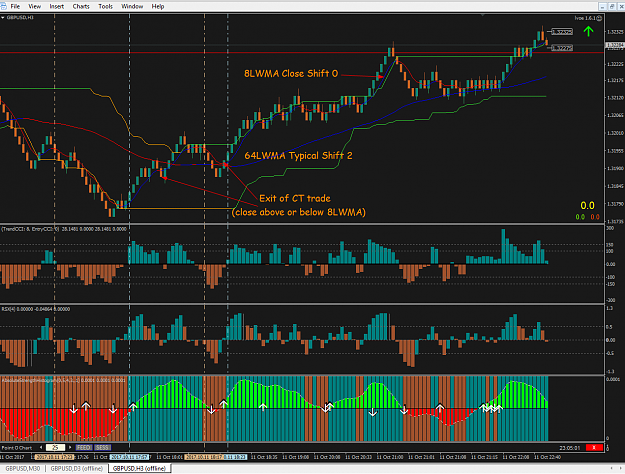Click the AbsoluteStrengthHistogram indicator label
This screenshot has height=474, width=625.
[x=64, y=380]
